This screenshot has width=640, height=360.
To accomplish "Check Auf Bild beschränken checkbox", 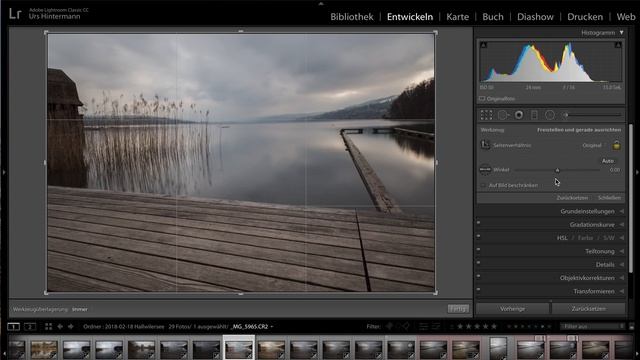I will click(x=483, y=185).
